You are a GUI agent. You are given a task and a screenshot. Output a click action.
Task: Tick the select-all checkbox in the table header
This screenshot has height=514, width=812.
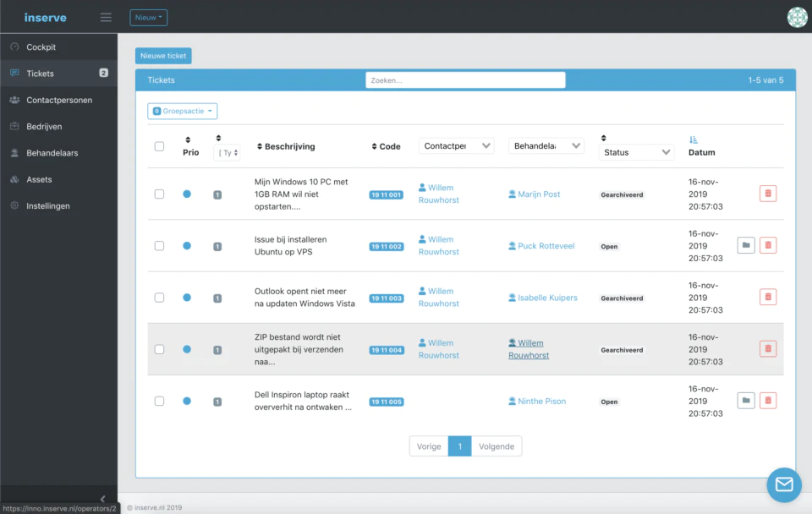click(x=160, y=146)
